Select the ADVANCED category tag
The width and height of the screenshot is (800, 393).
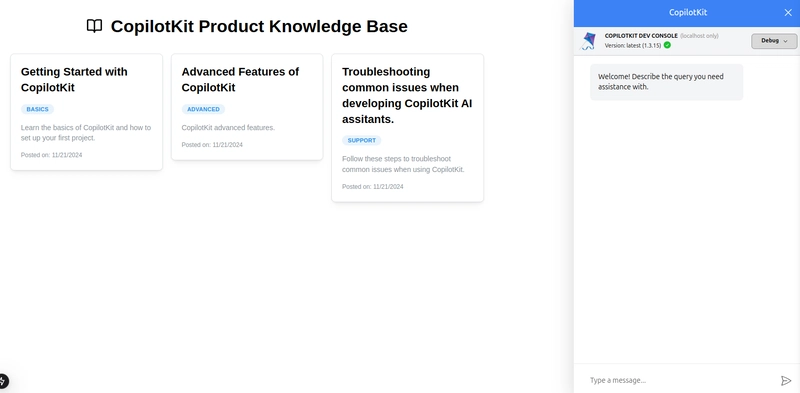203,109
